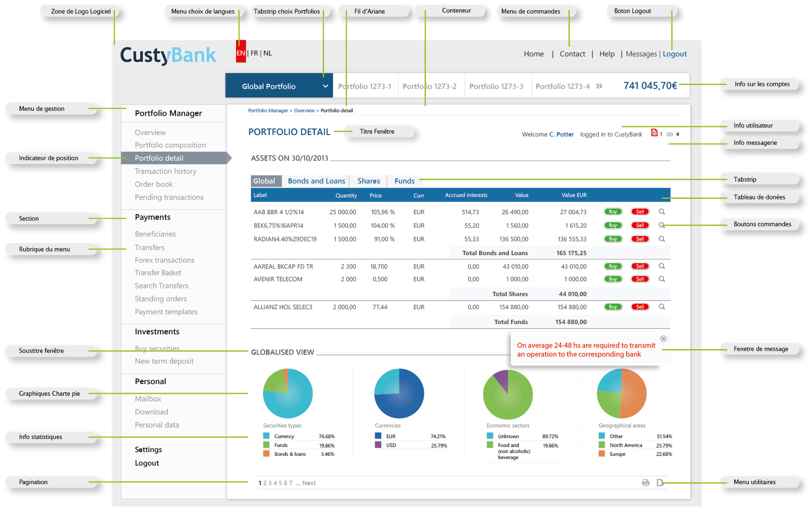The width and height of the screenshot is (812, 514).
Task: Open the envelope messages icon
Action: (670, 134)
